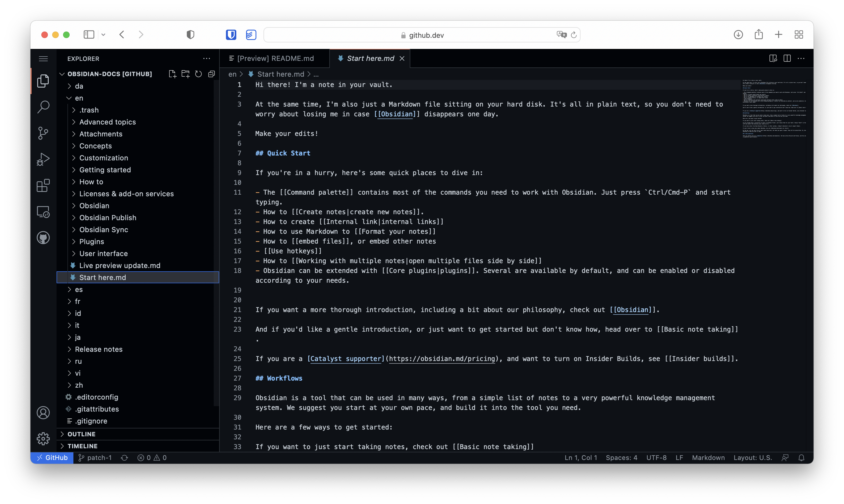The image size is (844, 504).
Task: Open Live preview update.md file
Action: (x=120, y=266)
